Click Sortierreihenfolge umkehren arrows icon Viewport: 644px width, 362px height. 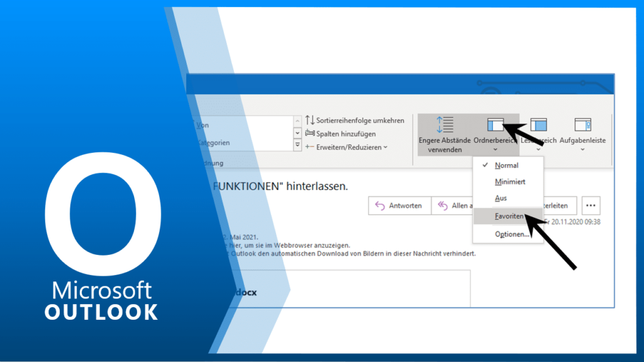click(x=309, y=120)
